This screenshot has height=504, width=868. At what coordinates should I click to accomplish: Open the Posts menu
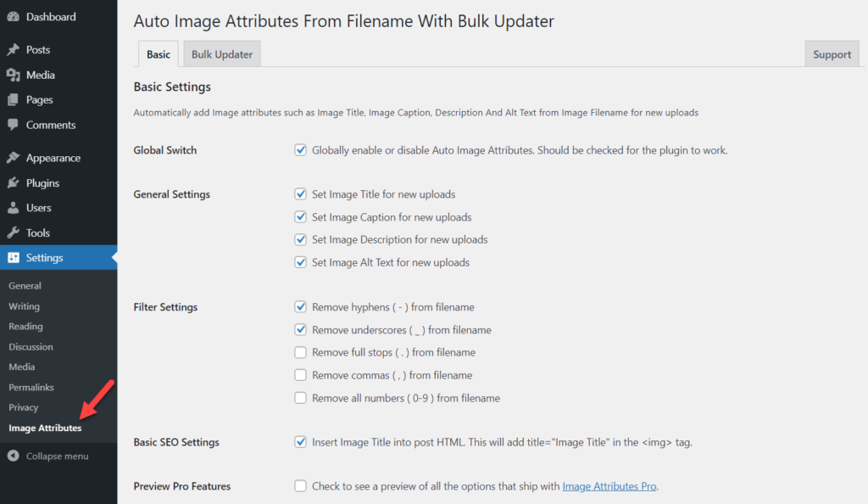(58, 50)
